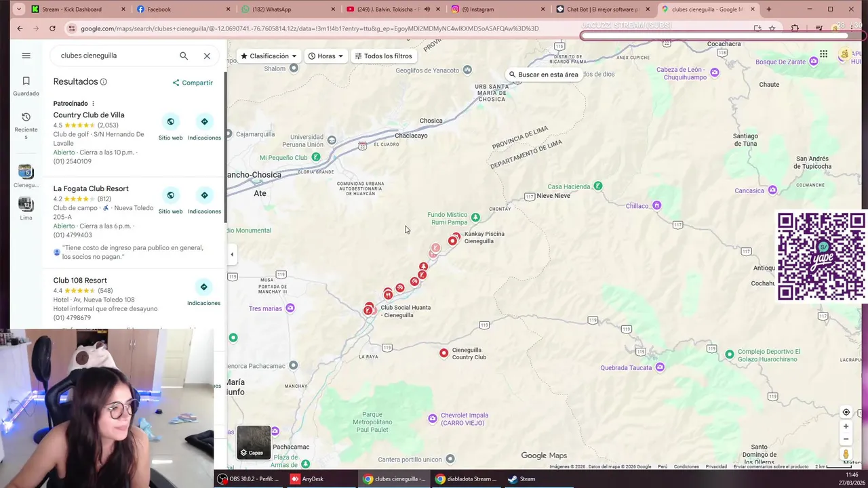Click the my-location target icon

(x=846, y=412)
